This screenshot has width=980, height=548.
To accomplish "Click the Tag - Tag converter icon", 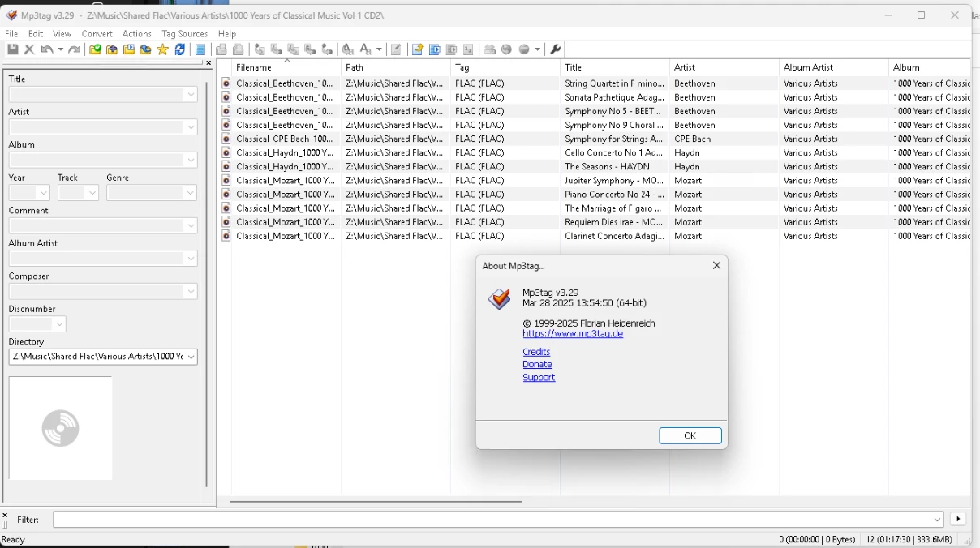I will [x=328, y=49].
